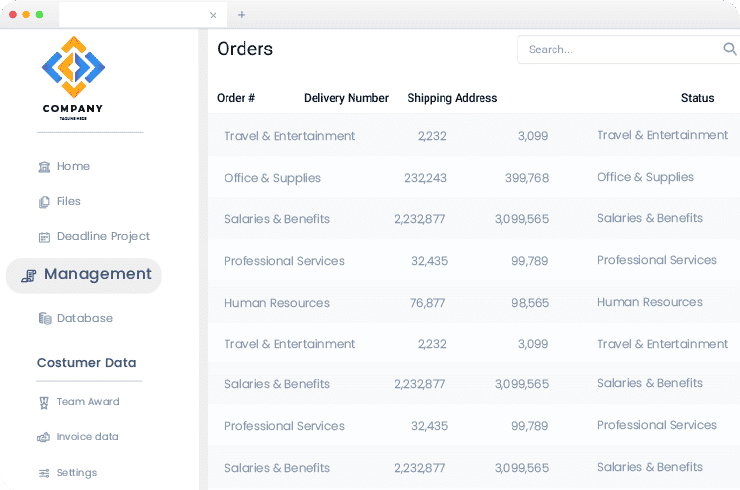Sort by Shipping Address column header
Viewport: 740px width, 490px height.
pyautogui.click(x=452, y=98)
